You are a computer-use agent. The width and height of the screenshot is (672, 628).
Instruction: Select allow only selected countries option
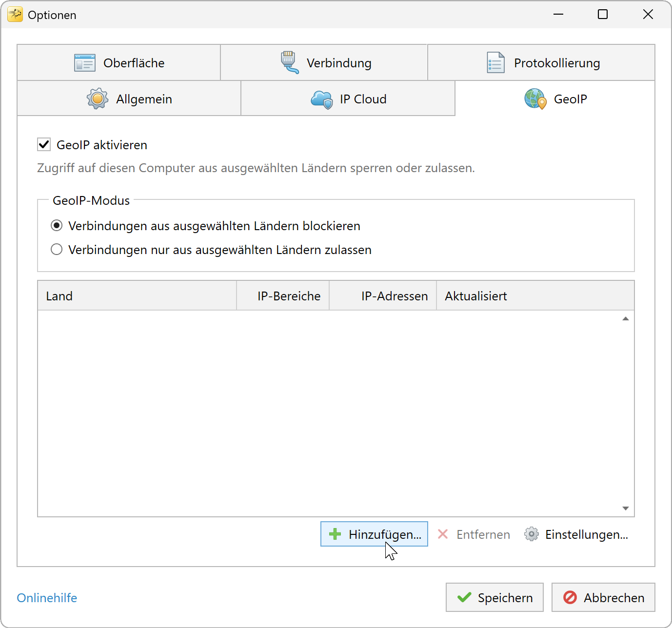coord(57,250)
